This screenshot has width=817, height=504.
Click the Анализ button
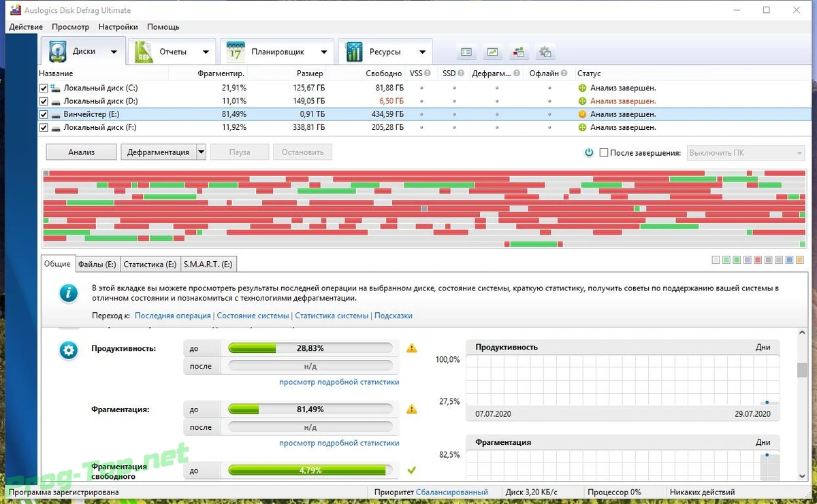81,152
